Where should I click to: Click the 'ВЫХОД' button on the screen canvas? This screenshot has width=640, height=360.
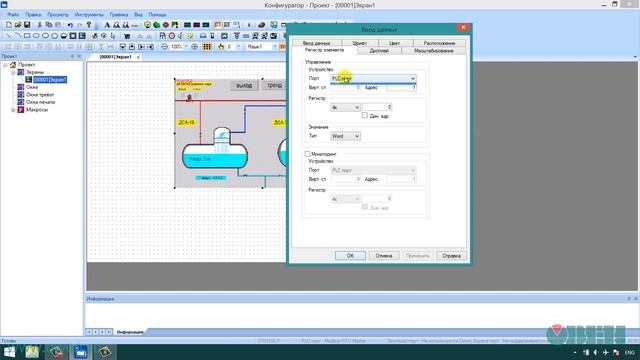tap(244, 86)
